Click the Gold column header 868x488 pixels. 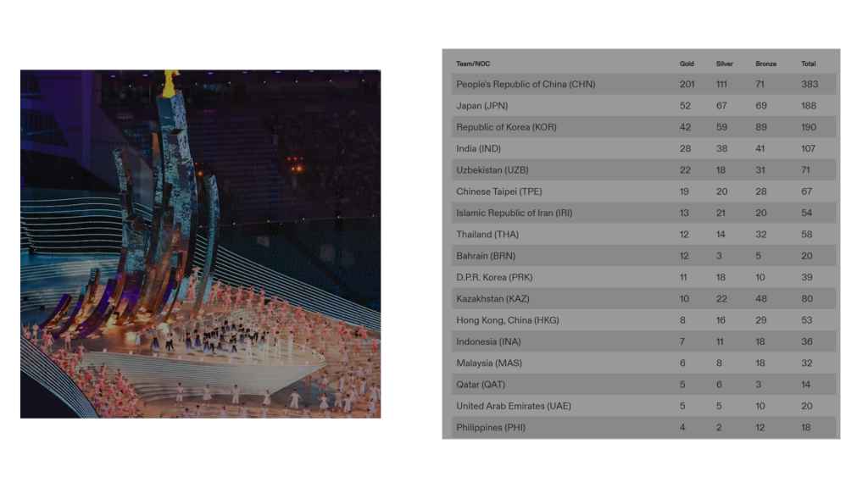(687, 64)
